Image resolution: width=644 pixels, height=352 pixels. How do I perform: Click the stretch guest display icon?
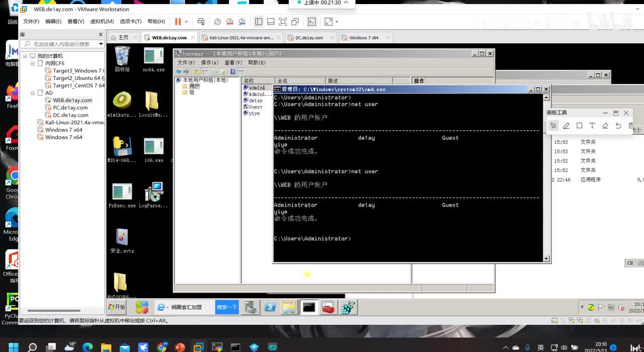tap(329, 22)
